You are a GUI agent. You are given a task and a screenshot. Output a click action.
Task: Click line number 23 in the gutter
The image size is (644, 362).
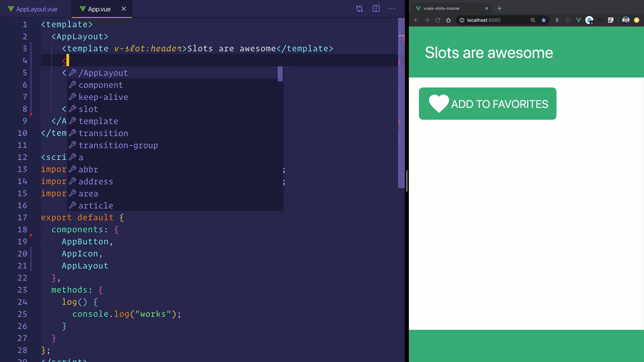[22, 290]
